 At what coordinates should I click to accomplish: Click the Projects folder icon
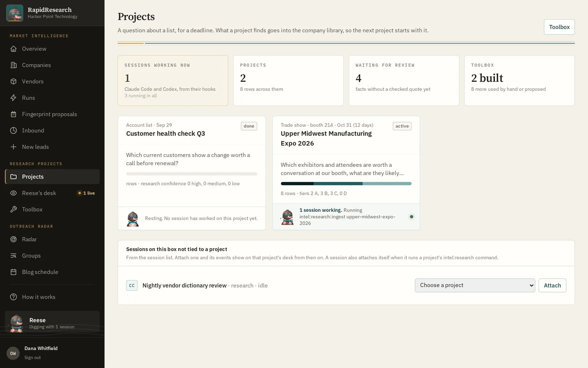(13, 177)
